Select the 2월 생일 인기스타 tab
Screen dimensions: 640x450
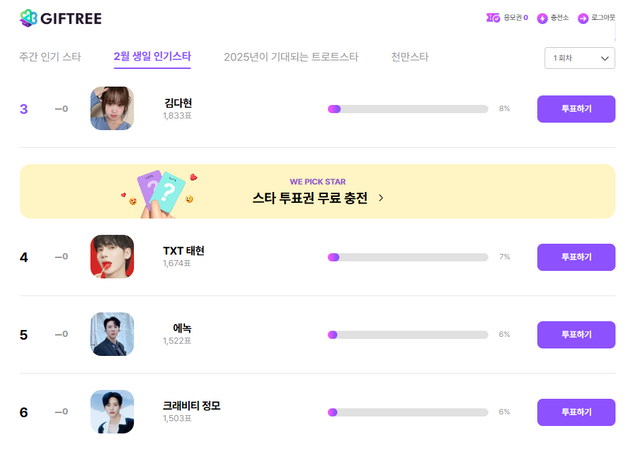tap(152, 57)
